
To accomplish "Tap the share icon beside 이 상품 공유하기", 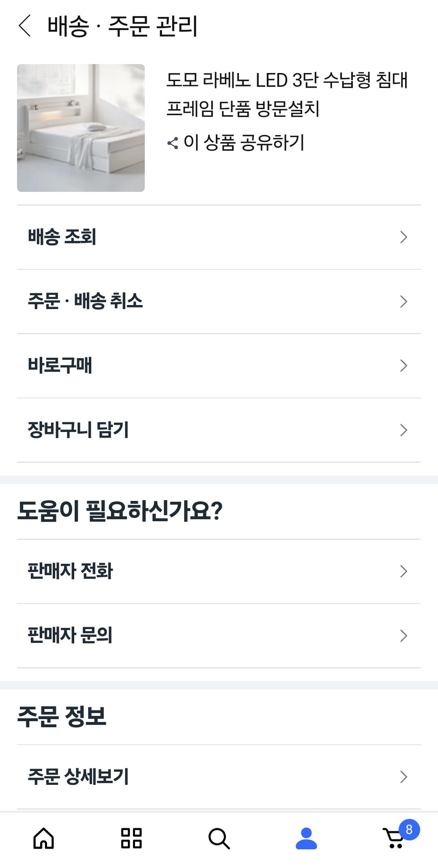I will click(x=173, y=143).
